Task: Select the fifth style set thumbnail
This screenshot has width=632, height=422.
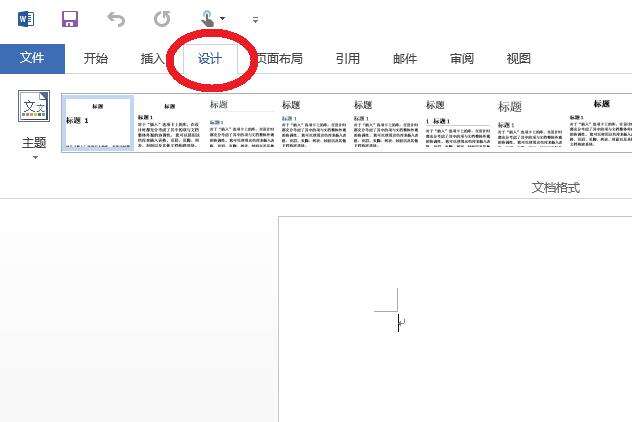Action: [x=386, y=123]
